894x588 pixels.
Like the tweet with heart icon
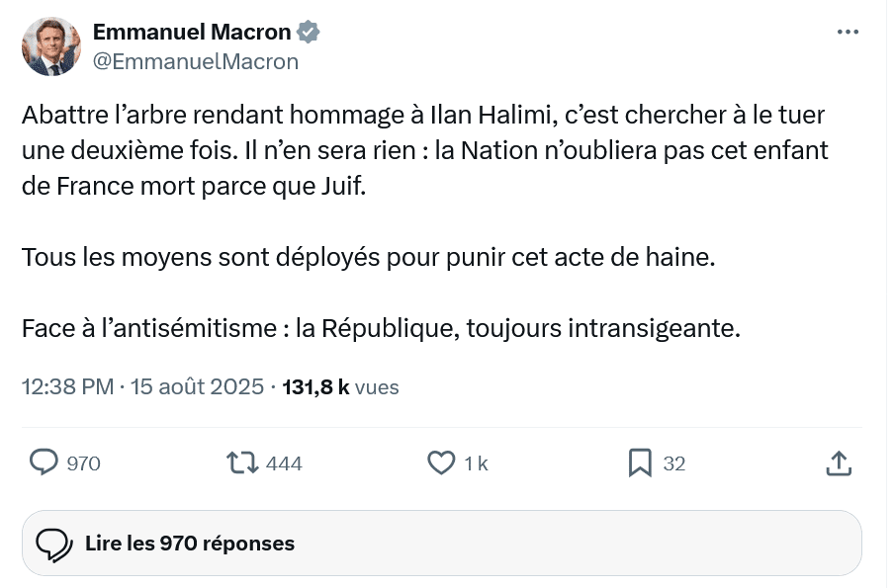point(441,462)
